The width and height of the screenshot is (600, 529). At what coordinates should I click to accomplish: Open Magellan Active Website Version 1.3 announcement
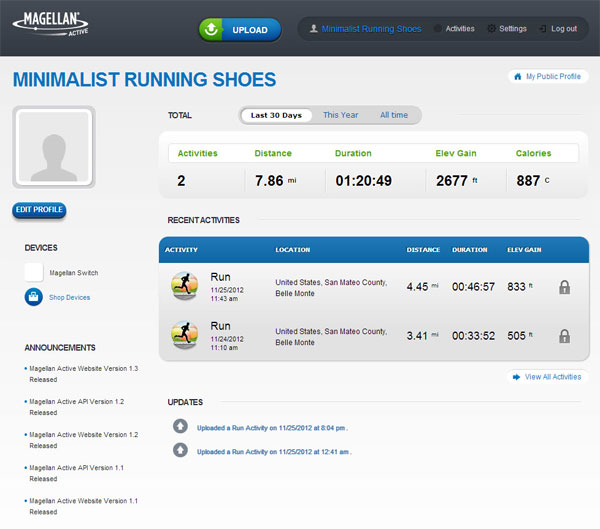point(83,374)
